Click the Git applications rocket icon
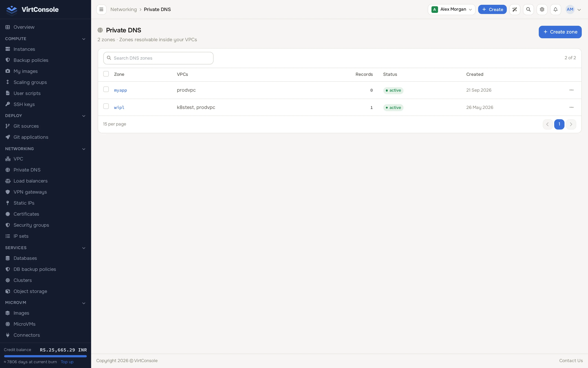Screen dimensions: 588x368 click(x=8, y=137)
